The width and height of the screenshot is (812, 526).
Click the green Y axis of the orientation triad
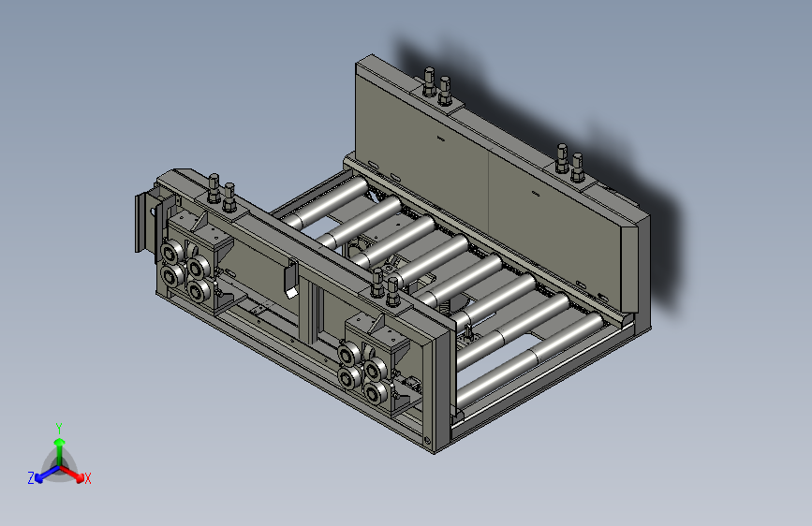coord(60,452)
